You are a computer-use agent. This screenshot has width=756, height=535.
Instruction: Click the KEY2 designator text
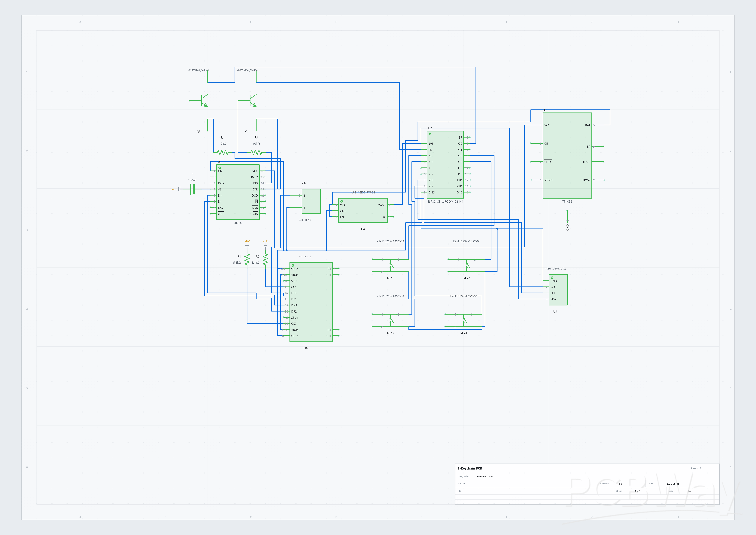467,278
